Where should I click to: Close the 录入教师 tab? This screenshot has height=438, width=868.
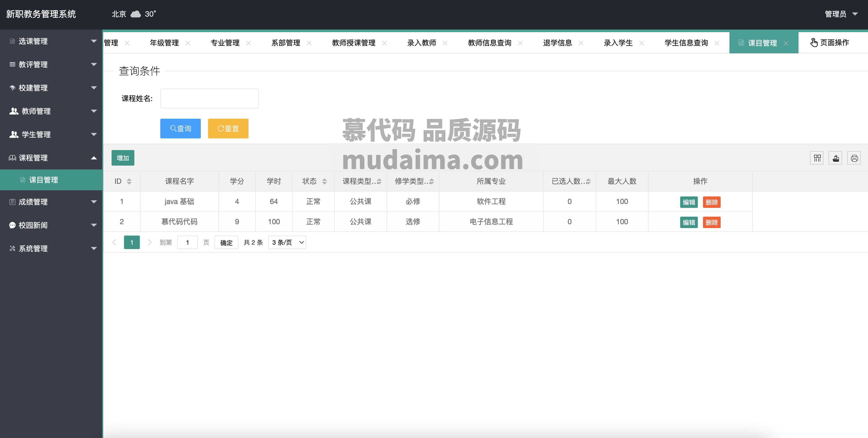click(445, 43)
